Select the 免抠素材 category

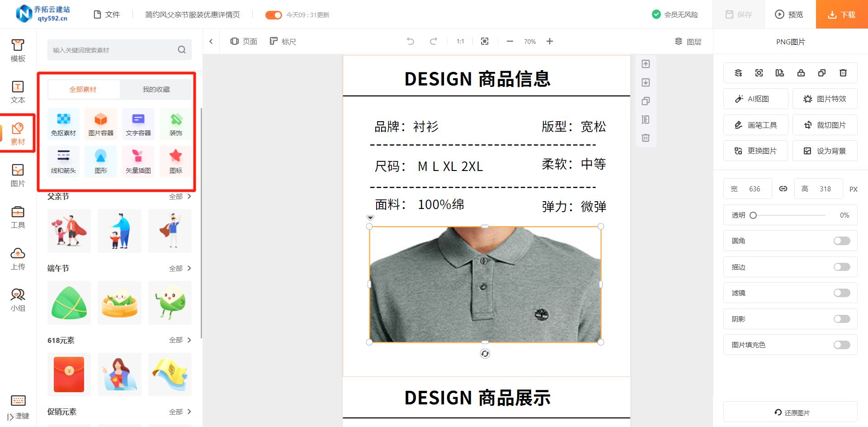(x=63, y=123)
